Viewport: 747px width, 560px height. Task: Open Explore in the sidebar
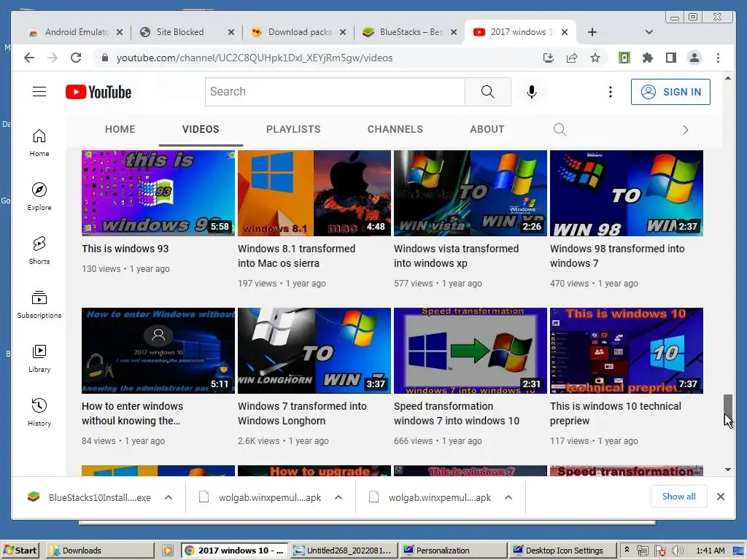pos(39,196)
